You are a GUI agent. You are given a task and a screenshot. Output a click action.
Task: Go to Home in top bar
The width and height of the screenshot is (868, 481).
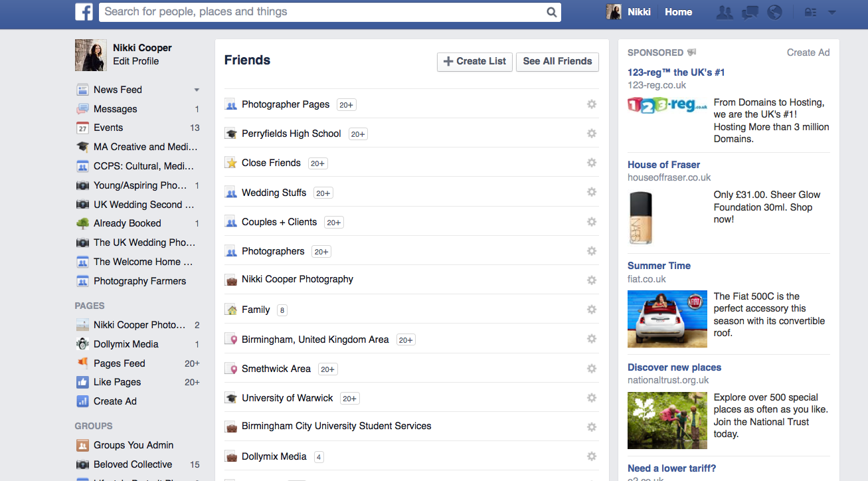tap(679, 12)
